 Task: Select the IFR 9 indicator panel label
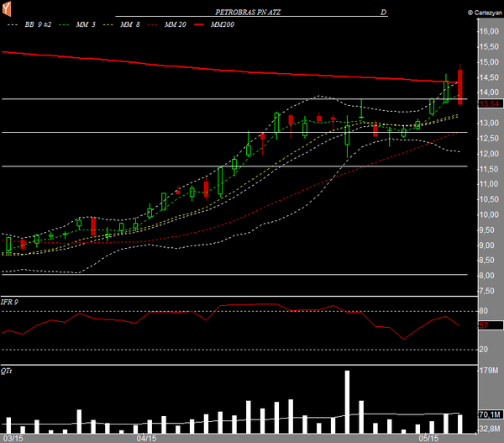click(11, 301)
